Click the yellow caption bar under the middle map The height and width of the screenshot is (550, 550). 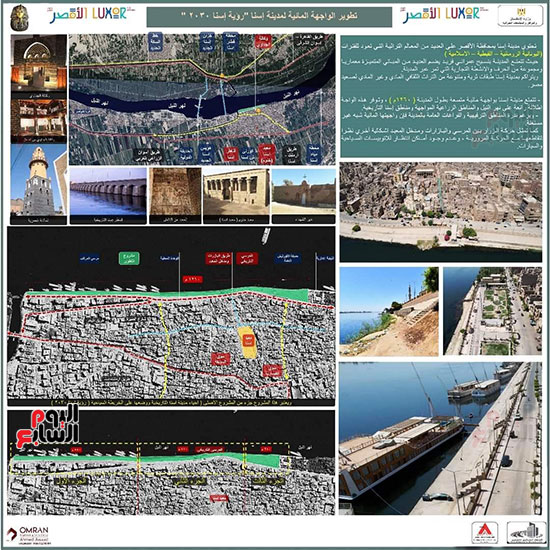[x=171, y=402]
